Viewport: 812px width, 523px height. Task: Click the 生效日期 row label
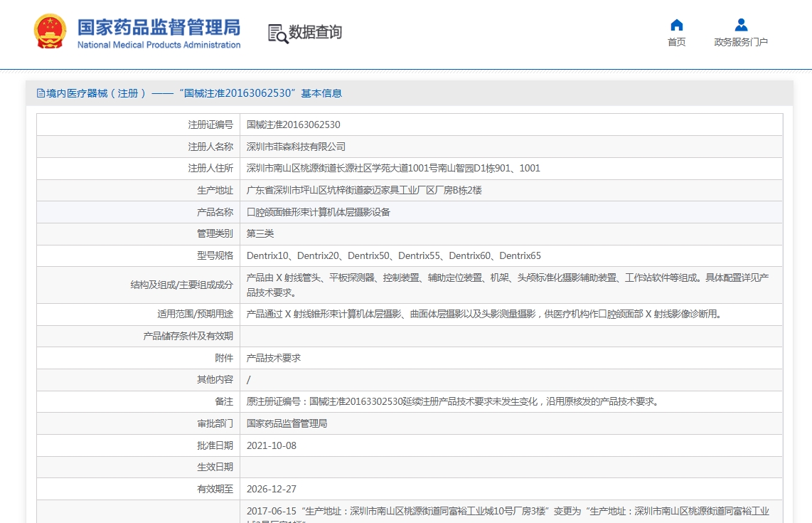(215, 467)
